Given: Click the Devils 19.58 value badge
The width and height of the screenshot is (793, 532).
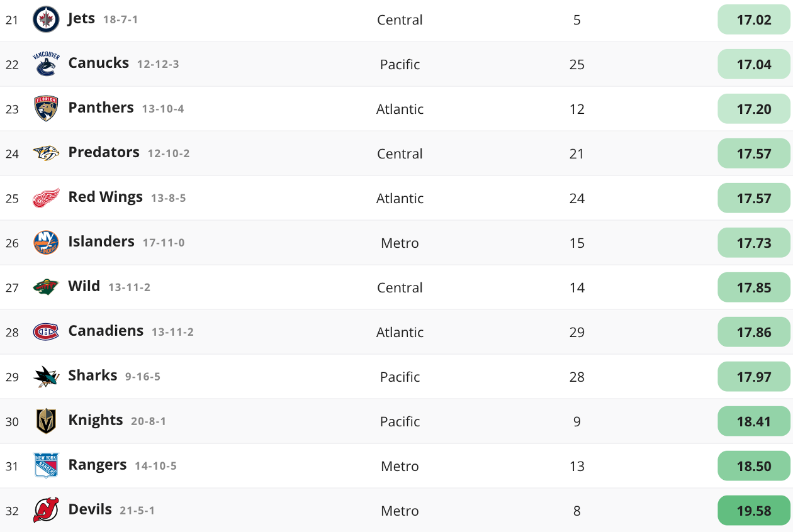Looking at the screenshot, I should [753, 511].
